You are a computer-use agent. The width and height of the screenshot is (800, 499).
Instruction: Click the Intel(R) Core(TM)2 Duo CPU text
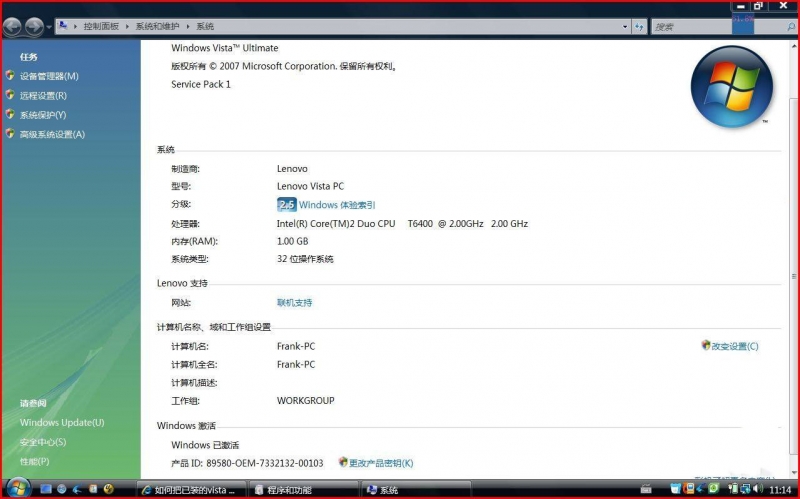click(336, 224)
